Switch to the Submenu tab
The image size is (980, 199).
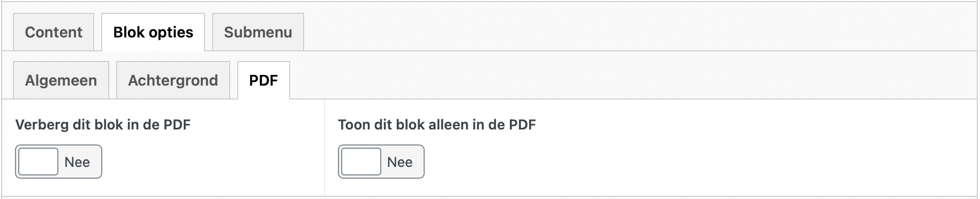click(x=258, y=32)
